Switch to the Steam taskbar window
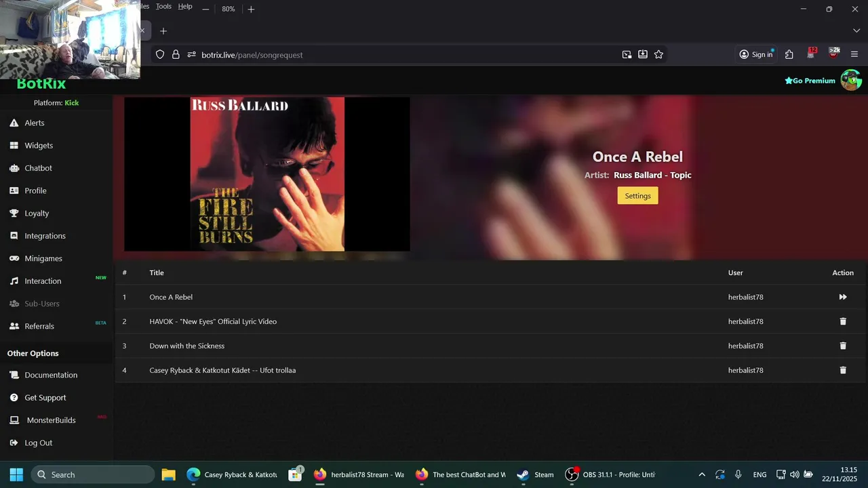 coord(535,474)
